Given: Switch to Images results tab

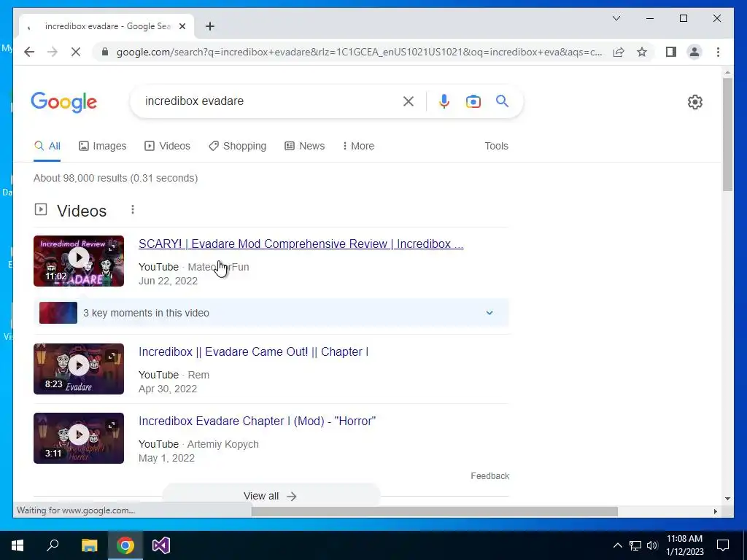Looking at the screenshot, I should pyautogui.click(x=102, y=146).
